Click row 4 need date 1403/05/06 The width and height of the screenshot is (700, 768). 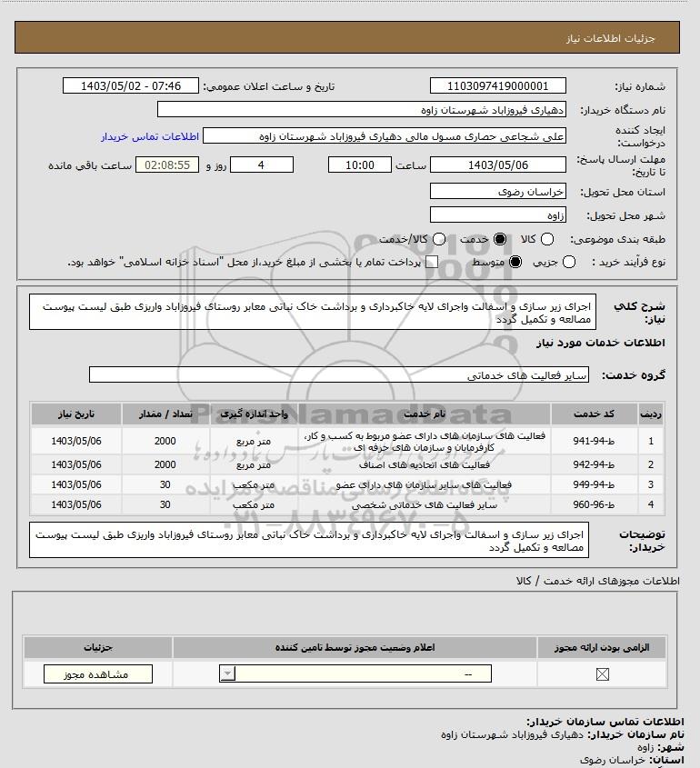pos(76,505)
